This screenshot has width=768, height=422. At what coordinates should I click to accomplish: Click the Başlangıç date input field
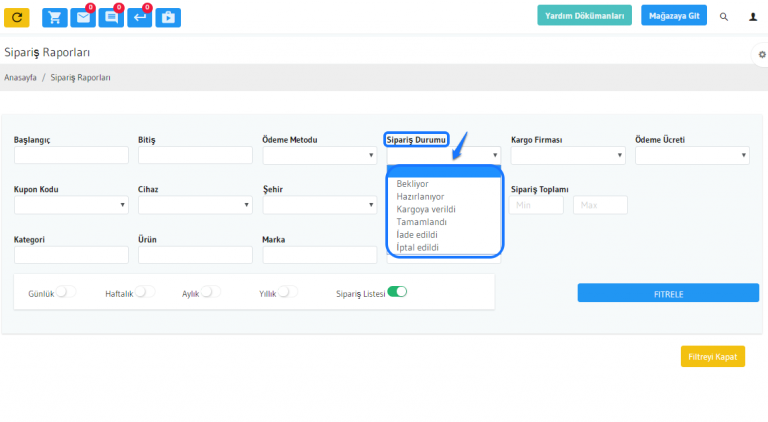tap(71, 155)
